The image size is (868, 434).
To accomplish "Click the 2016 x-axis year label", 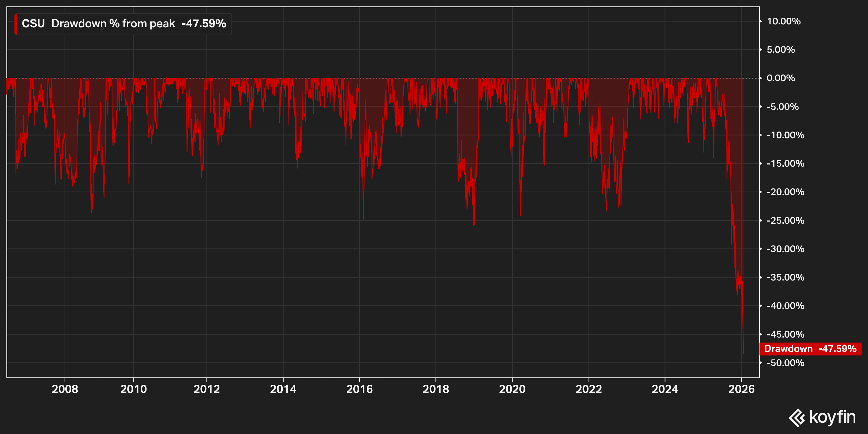I will 360,389.
